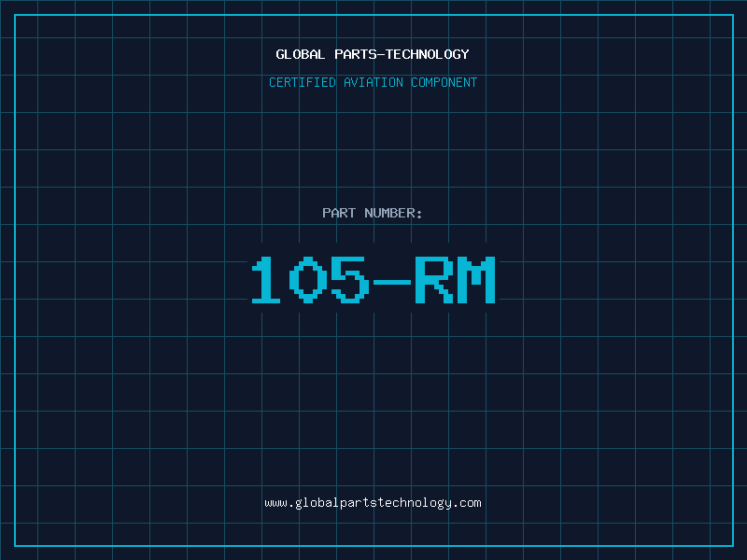
Task: Click the word PART in the label
Action: (x=339, y=213)
